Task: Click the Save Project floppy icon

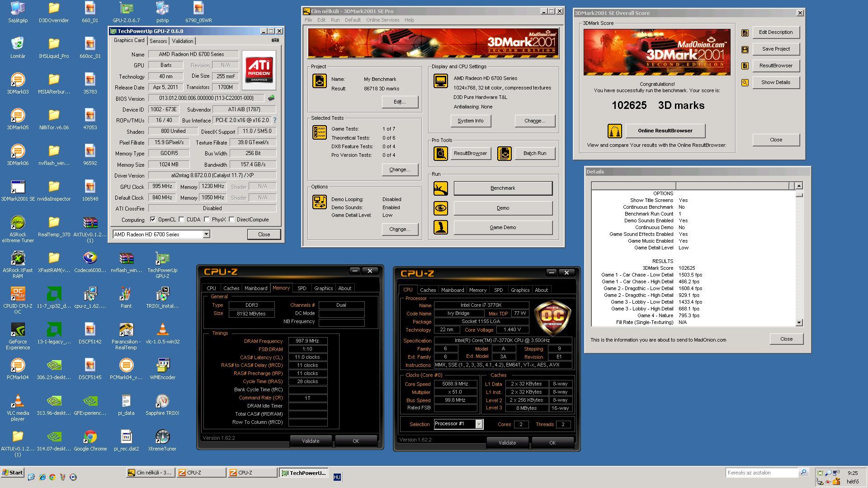Action: (745, 49)
